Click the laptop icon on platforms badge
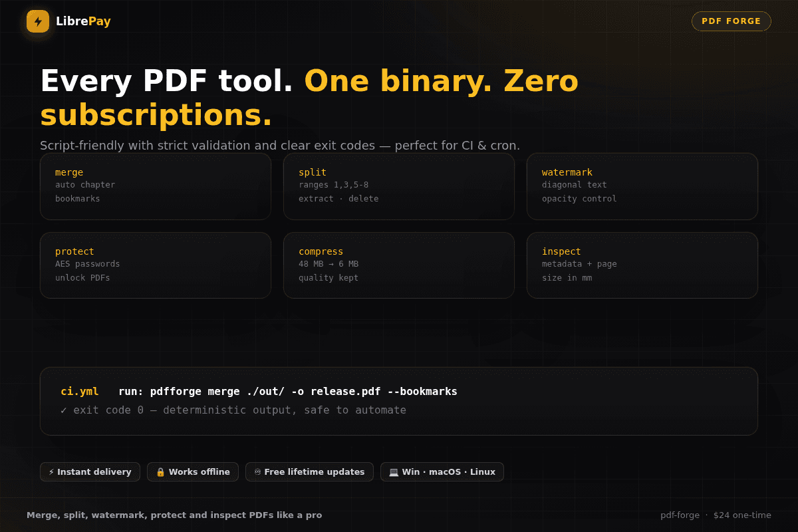Image resolution: width=798 pixels, height=532 pixels. pos(394,472)
